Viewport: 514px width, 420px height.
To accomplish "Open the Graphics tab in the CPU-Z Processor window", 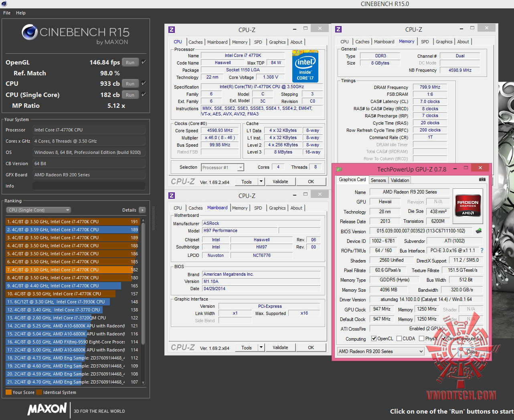I will coord(277,42).
